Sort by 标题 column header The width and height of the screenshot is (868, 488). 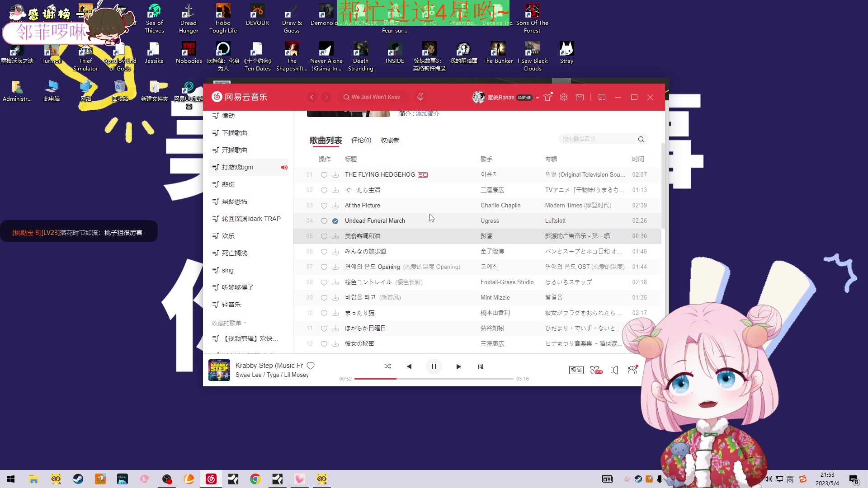coord(351,159)
